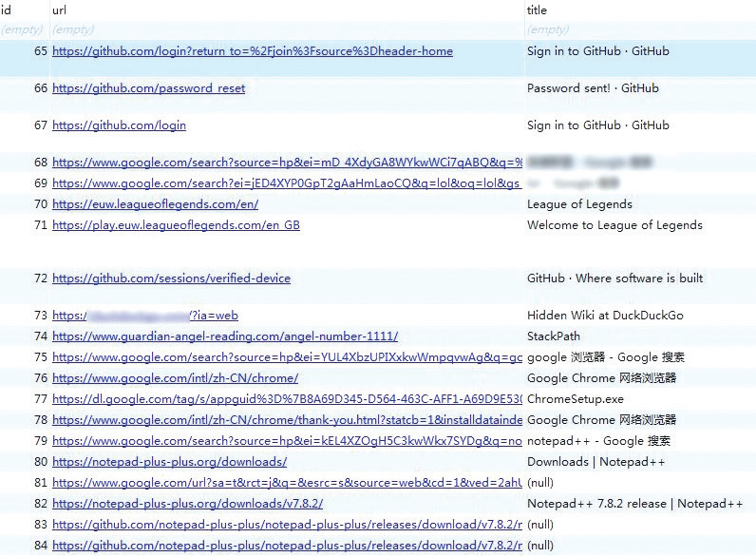Select the id cell 72

pyautogui.click(x=41, y=278)
